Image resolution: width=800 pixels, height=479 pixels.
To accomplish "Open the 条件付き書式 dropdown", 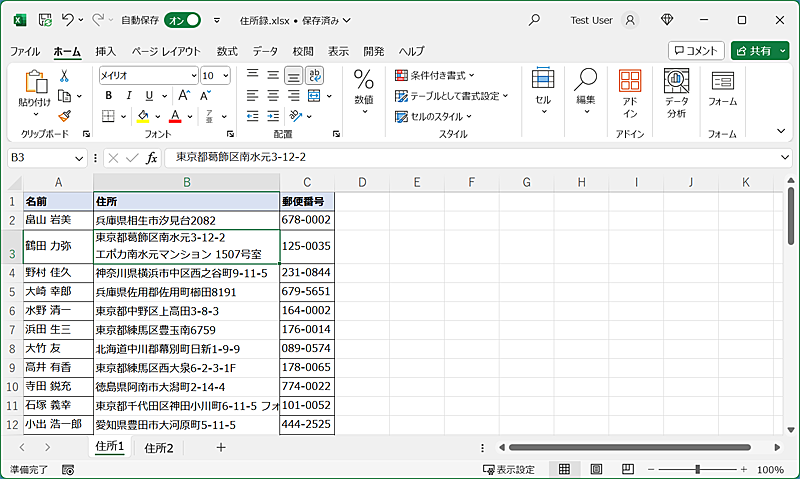I will tap(435, 75).
